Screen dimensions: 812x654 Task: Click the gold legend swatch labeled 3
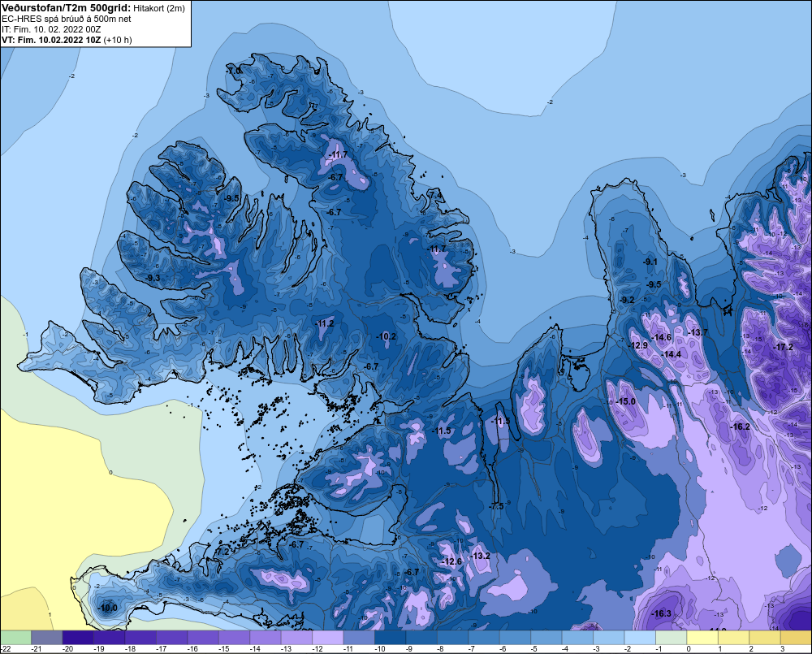(797, 637)
